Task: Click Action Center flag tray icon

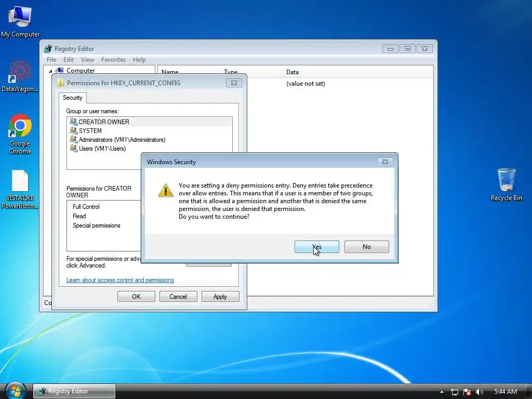Action: click(x=467, y=392)
